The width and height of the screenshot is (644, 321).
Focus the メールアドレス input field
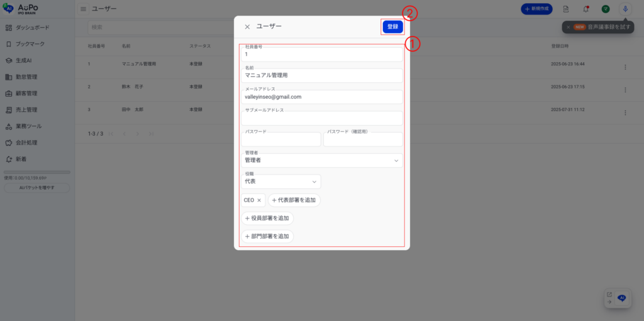click(321, 97)
